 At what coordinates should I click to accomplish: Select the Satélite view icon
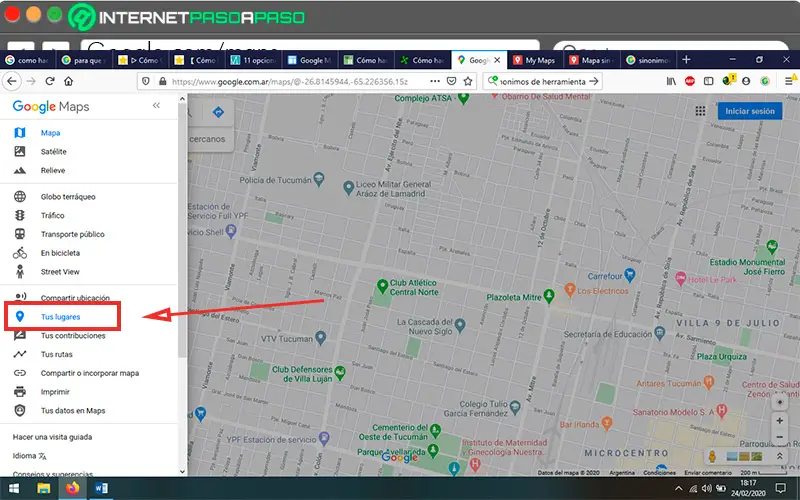point(19,151)
